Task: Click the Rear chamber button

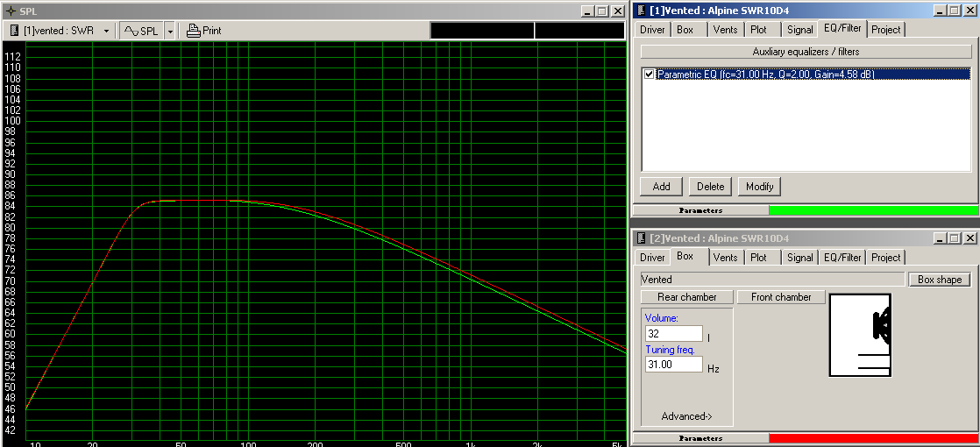Action: click(687, 297)
